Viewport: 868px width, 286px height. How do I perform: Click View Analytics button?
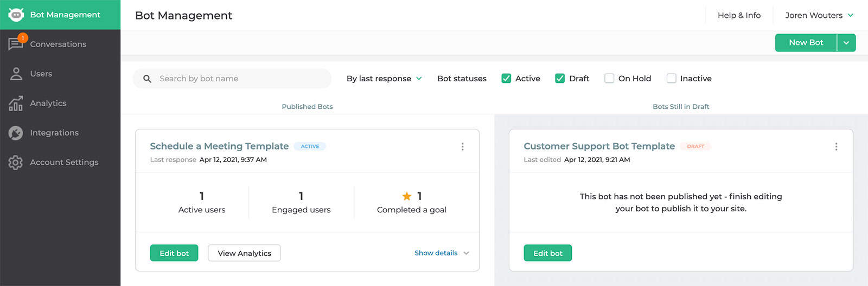point(244,253)
